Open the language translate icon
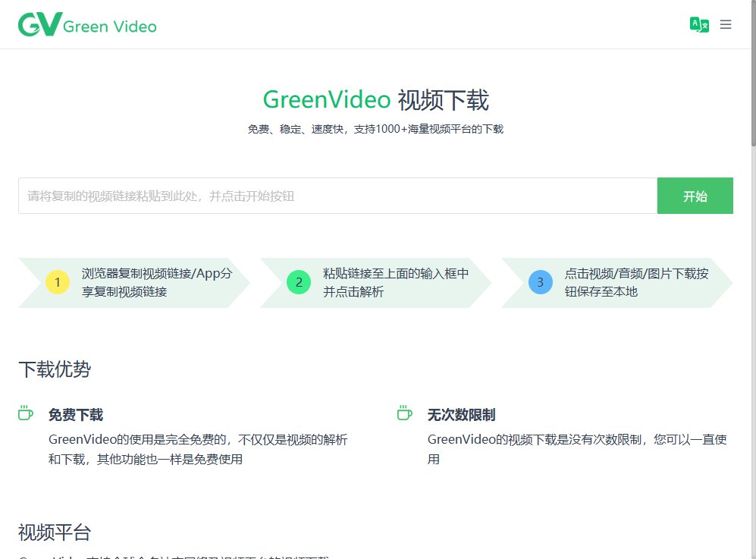The width and height of the screenshot is (756, 559). (699, 24)
